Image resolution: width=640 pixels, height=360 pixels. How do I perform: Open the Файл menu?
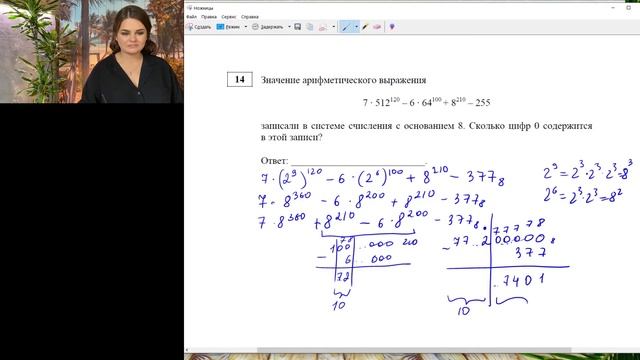pyautogui.click(x=191, y=17)
